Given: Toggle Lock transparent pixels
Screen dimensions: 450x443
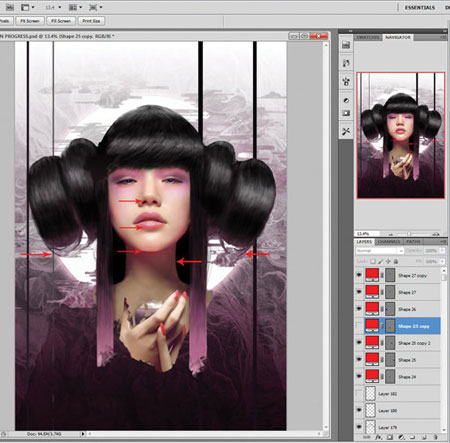Looking at the screenshot, I should [373, 261].
